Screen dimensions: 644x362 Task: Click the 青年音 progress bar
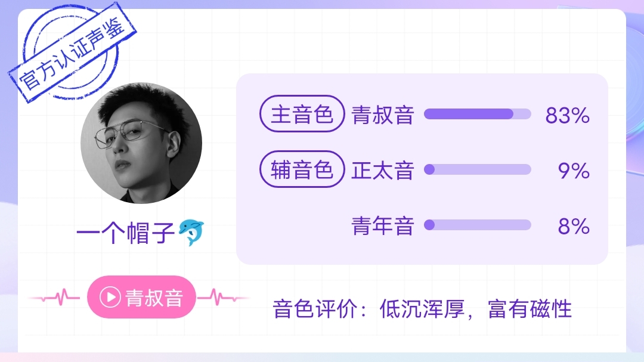click(477, 225)
